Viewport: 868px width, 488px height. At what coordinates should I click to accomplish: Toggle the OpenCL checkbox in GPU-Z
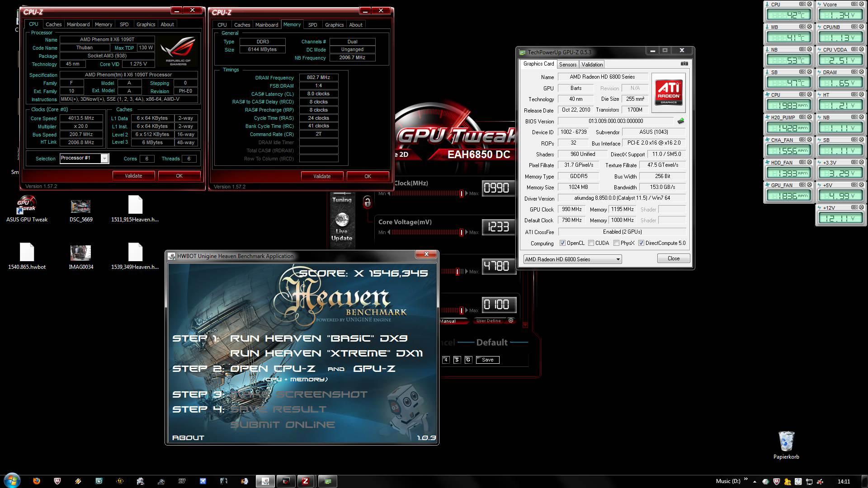click(562, 243)
